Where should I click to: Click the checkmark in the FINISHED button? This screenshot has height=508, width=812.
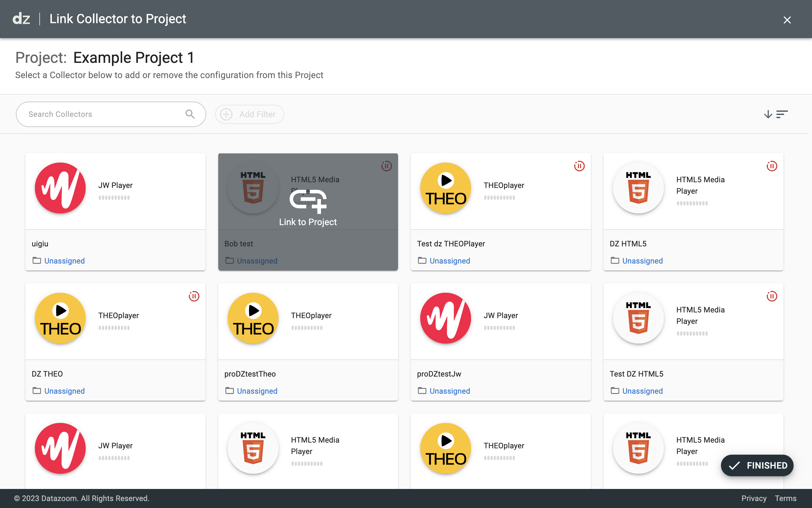pyautogui.click(x=734, y=465)
